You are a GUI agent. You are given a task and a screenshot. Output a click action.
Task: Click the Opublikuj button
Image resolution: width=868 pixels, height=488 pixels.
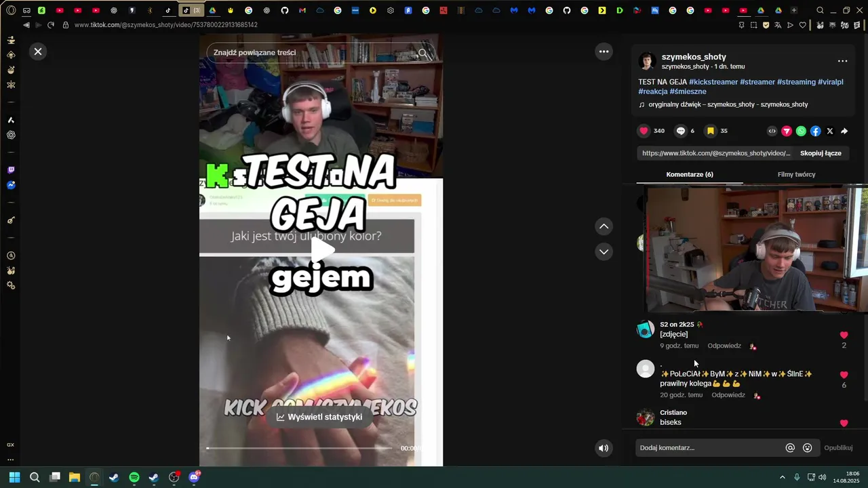point(838,448)
